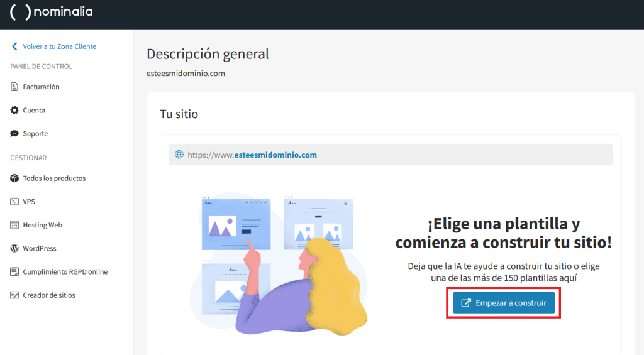Open Cumplimiento RGPD online
Image resolution: width=644 pixels, height=355 pixels.
tap(65, 271)
